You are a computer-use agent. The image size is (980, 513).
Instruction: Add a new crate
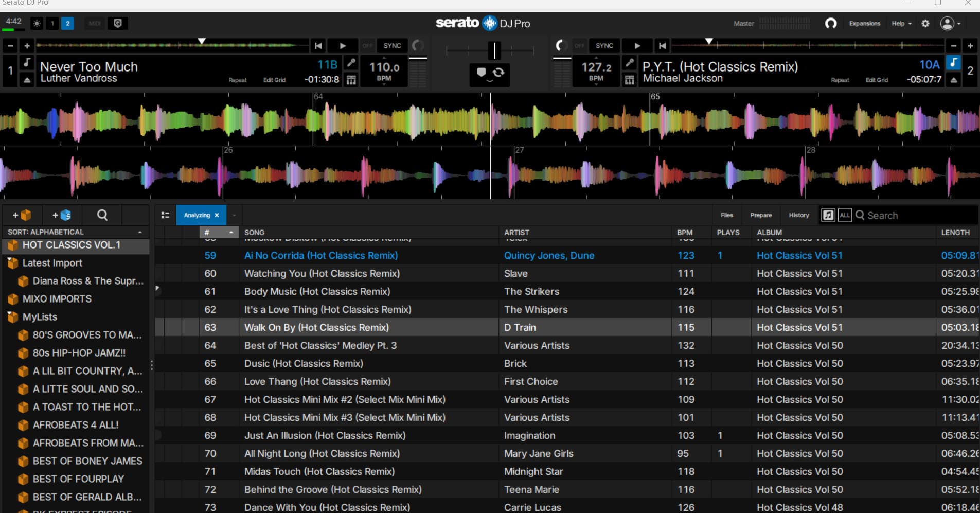22,215
